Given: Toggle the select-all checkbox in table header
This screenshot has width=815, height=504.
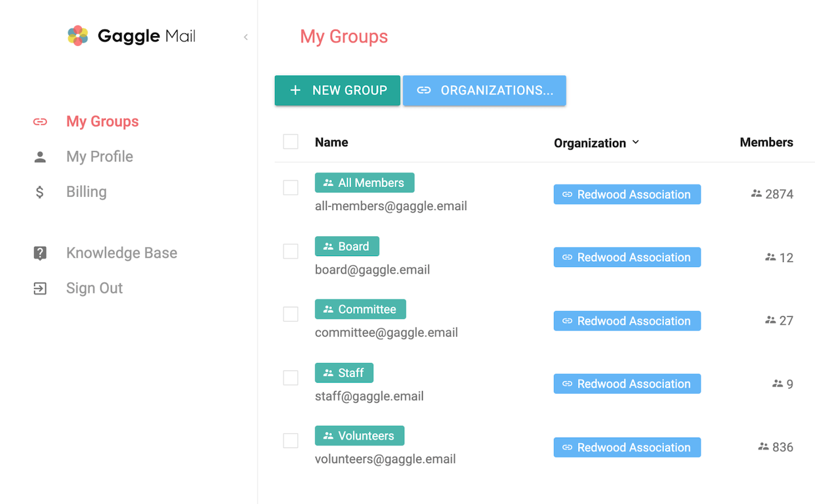Looking at the screenshot, I should pos(291,142).
